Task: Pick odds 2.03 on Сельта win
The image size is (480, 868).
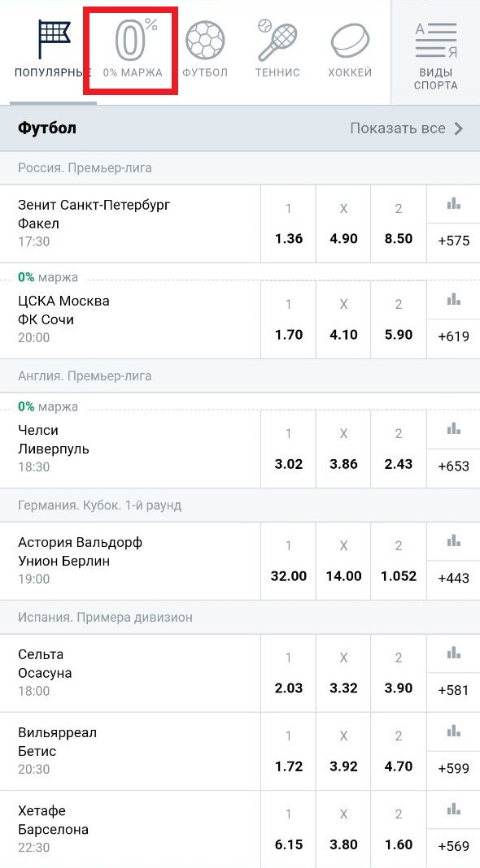Action: pyautogui.click(x=288, y=673)
